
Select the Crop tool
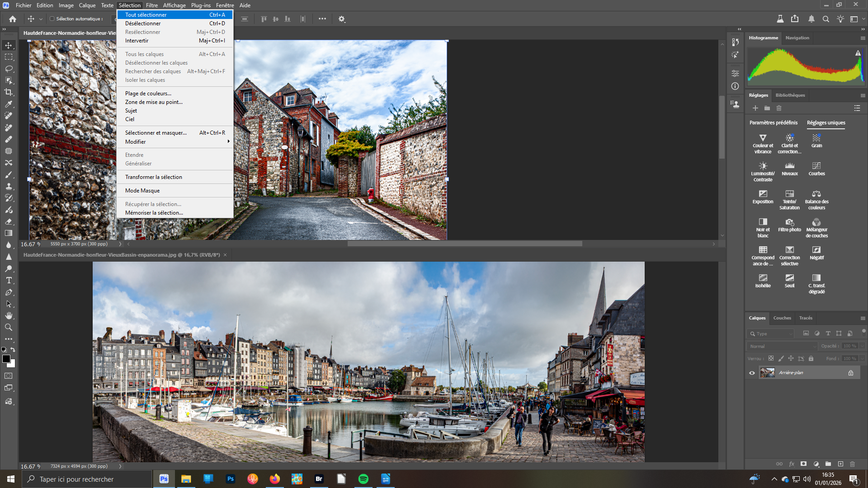pyautogui.click(x=9, y=92)
